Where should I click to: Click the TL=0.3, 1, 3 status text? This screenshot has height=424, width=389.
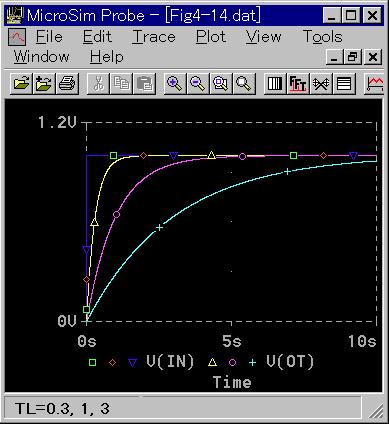coord(63,408)
